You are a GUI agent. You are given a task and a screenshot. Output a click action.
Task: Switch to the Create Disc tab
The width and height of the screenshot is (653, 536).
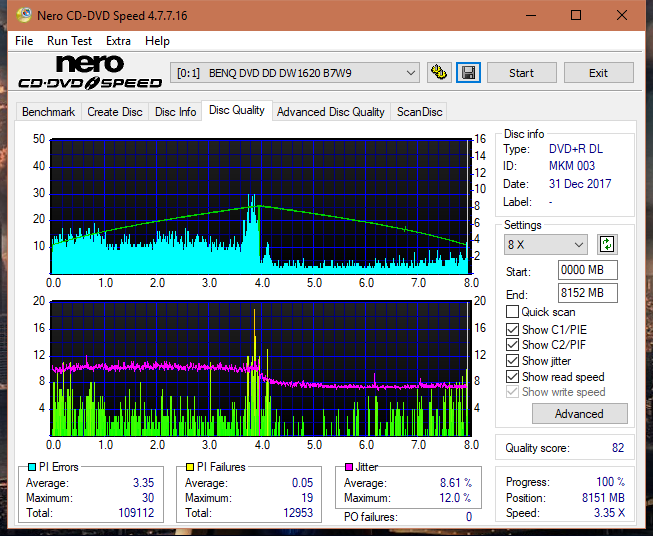pyautogui.click(x=115, y=112)
